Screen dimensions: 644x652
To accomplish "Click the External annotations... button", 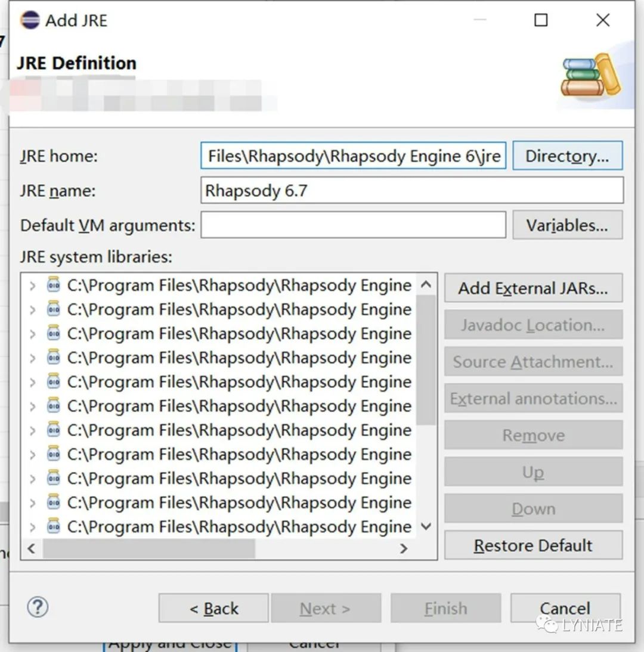I will click(533, 398).
